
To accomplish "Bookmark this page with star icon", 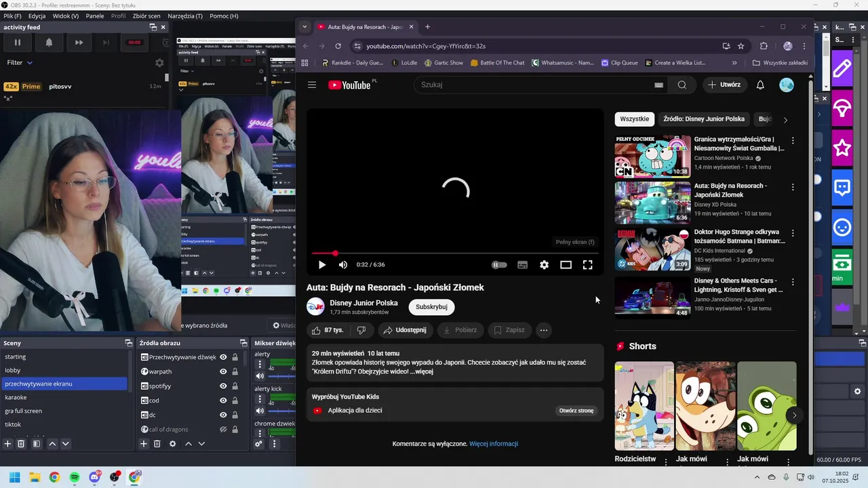I will [x=741, y=46].
